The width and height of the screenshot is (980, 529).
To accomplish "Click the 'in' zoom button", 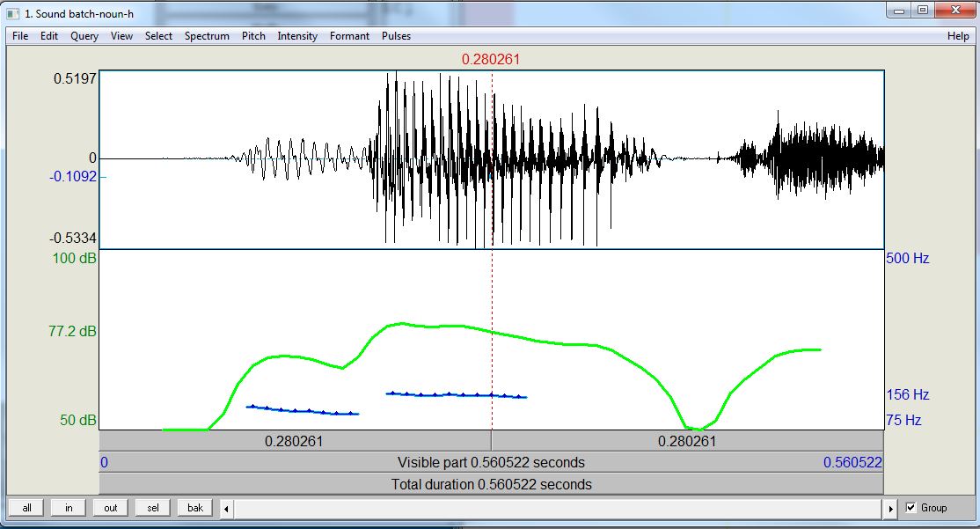I will pyautogui.click(x=69, y=508).
